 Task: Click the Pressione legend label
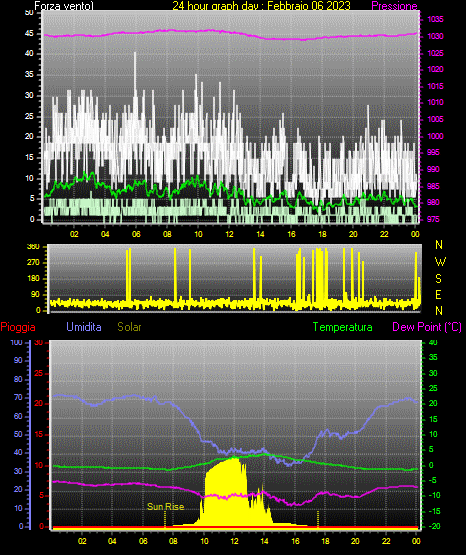pos(394,6)
